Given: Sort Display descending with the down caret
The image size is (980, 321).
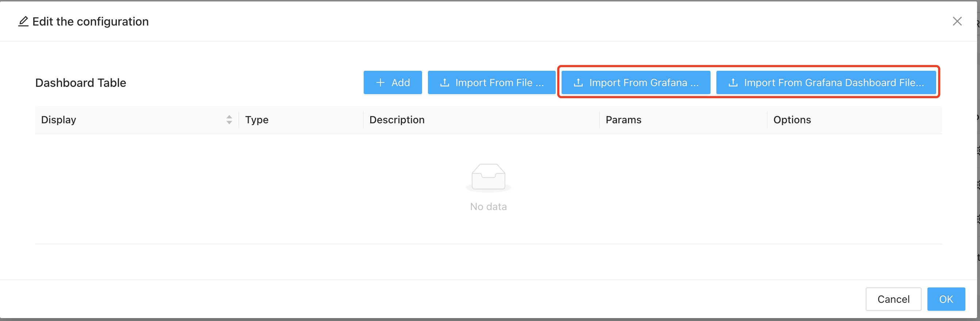Looking at the screenshot, I should [229, 122].
